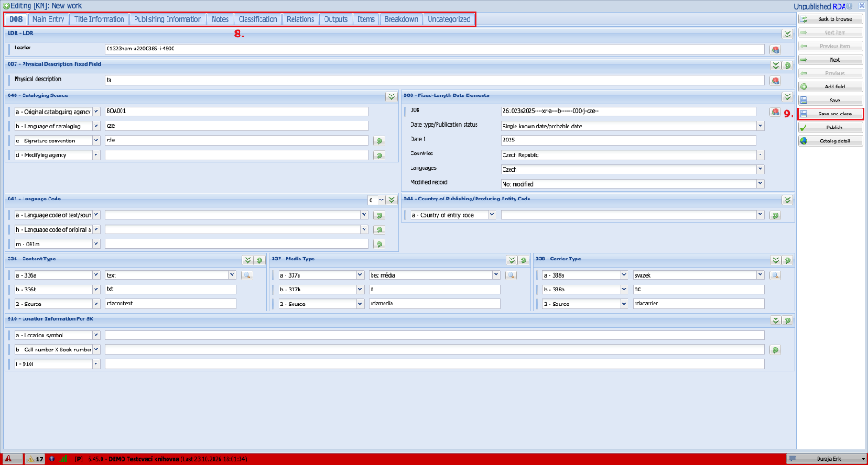Click green repeat icon for Language code of text row
The height and width of the screenshot is (465, 868).
tap(379, 215)
